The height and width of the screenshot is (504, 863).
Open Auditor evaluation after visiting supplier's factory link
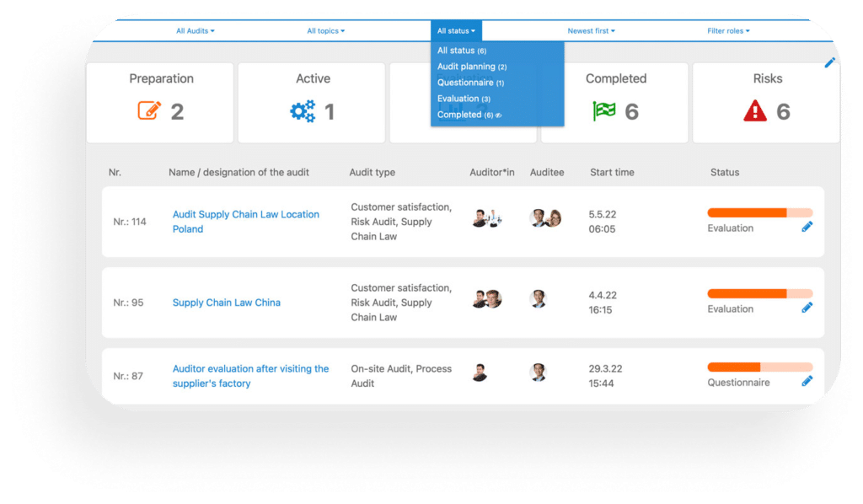[x=250, y=376]
